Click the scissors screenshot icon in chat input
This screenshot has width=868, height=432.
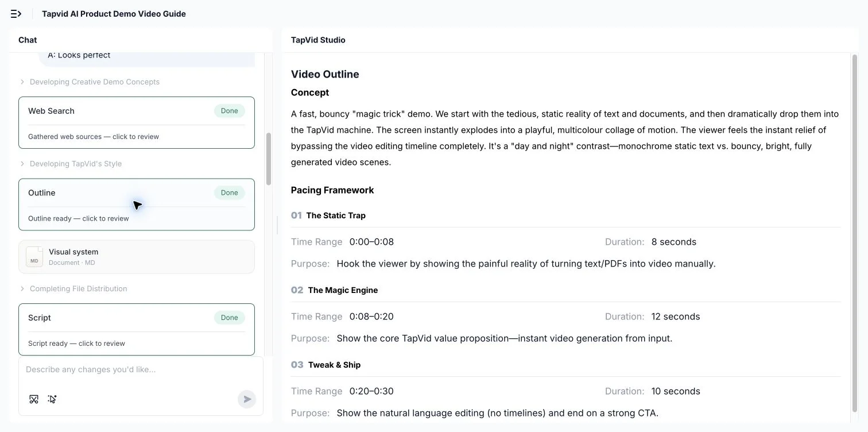34,399
